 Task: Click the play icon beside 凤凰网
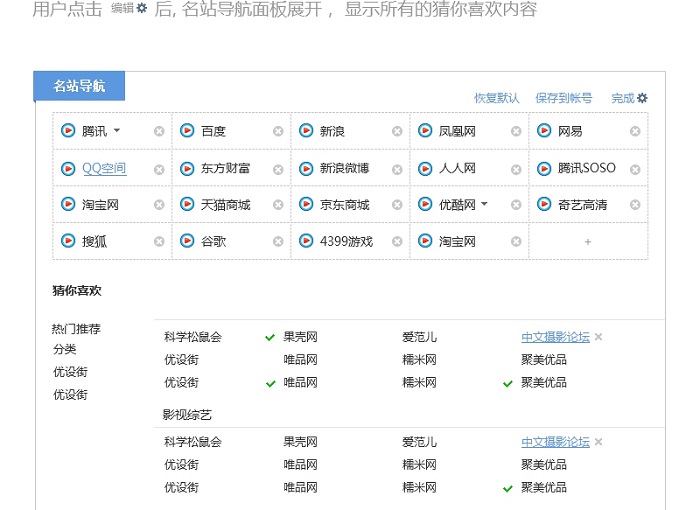pyautogui.click(x=425, y=130)
